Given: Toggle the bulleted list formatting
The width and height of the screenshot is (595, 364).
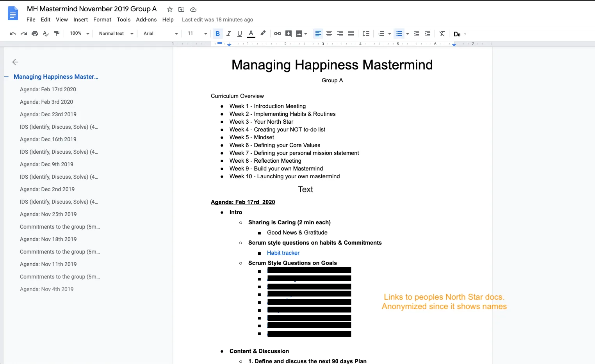Looking at the screenshot, I should click(399, 34).
